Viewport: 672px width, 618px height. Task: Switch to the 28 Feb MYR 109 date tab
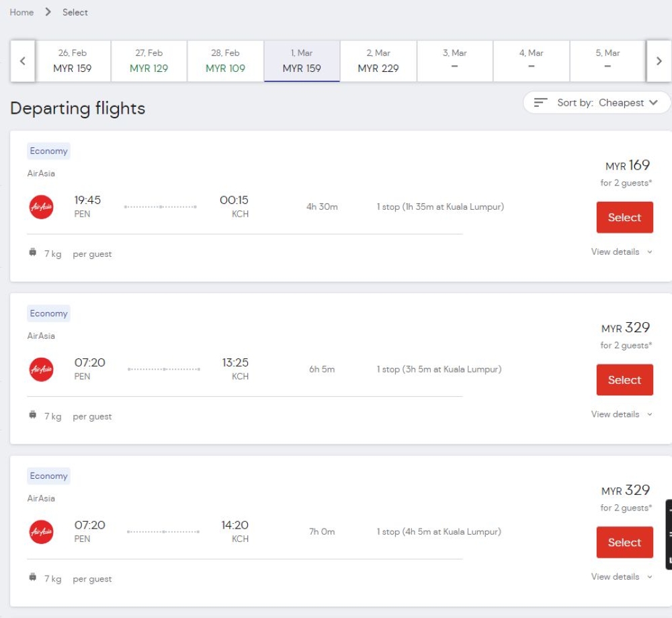225,61
